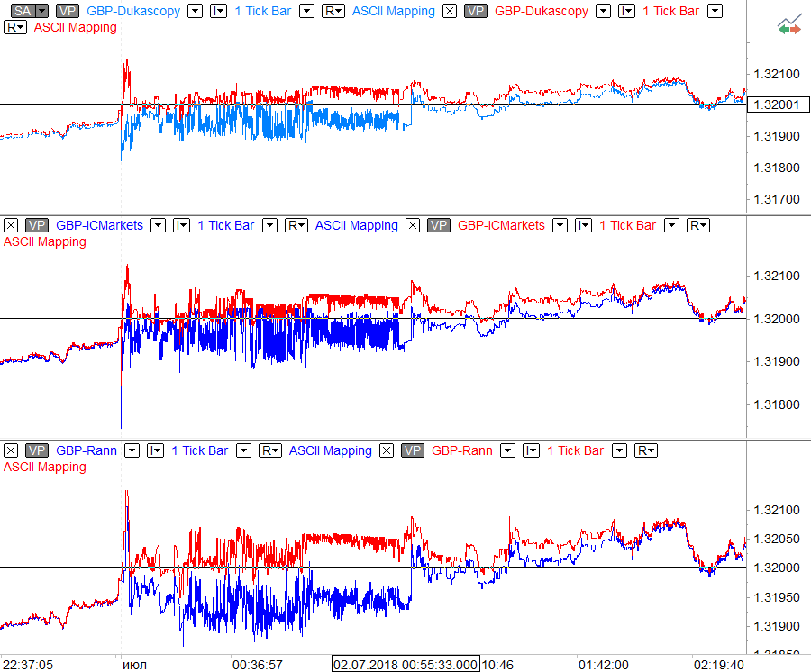Click the blue GBP-Rann instrument name
The height and width of the screenshot is (672, 811).
[87, 450]
